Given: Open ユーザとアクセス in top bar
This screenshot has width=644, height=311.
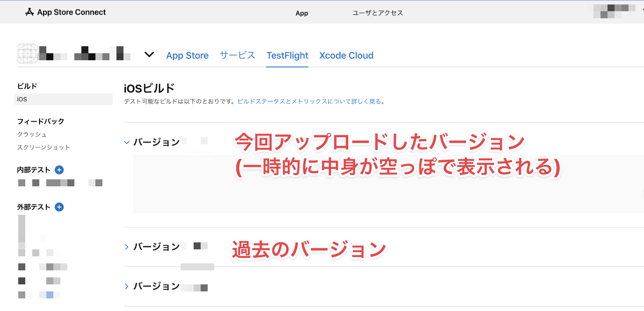Looking at the screenshot, I should (x=378, y=13).
